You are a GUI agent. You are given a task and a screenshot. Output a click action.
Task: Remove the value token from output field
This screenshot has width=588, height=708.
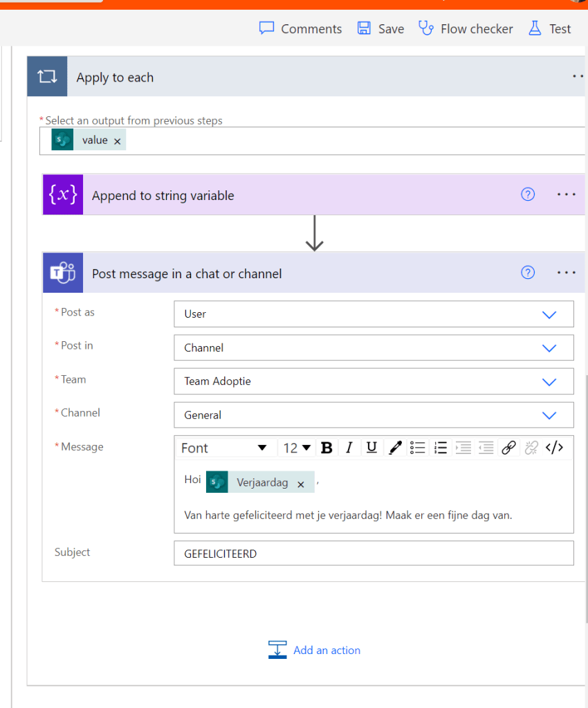click(117, 141)
